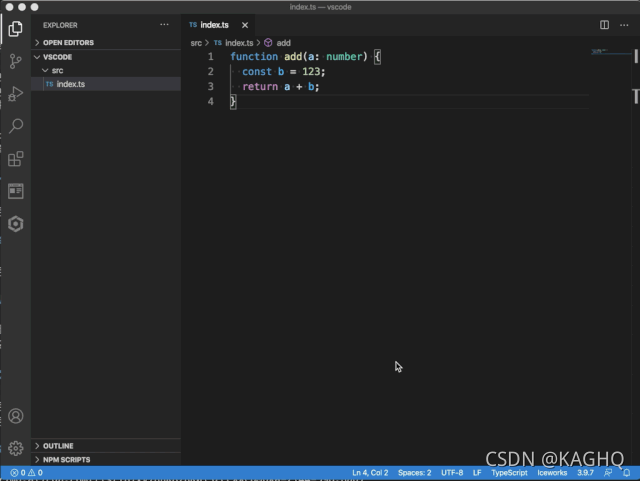Click the 'return' keyword on line 3

(x=260, y=87)
